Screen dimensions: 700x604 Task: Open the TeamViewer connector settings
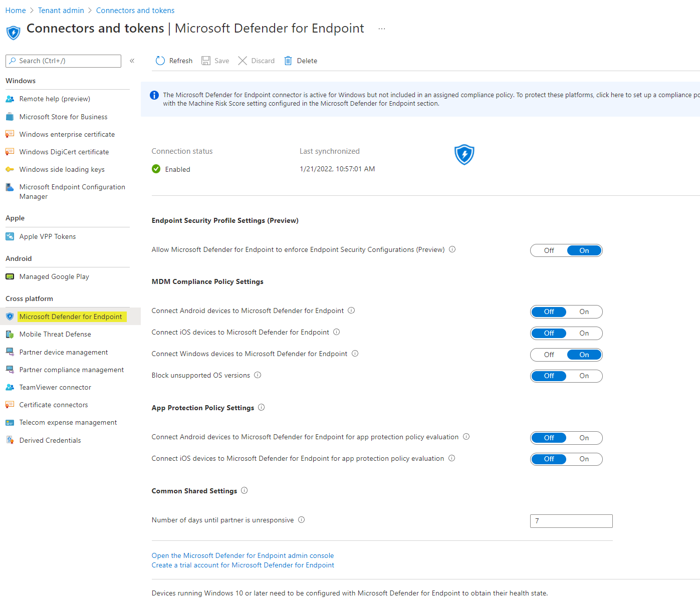tap(55, 387)
